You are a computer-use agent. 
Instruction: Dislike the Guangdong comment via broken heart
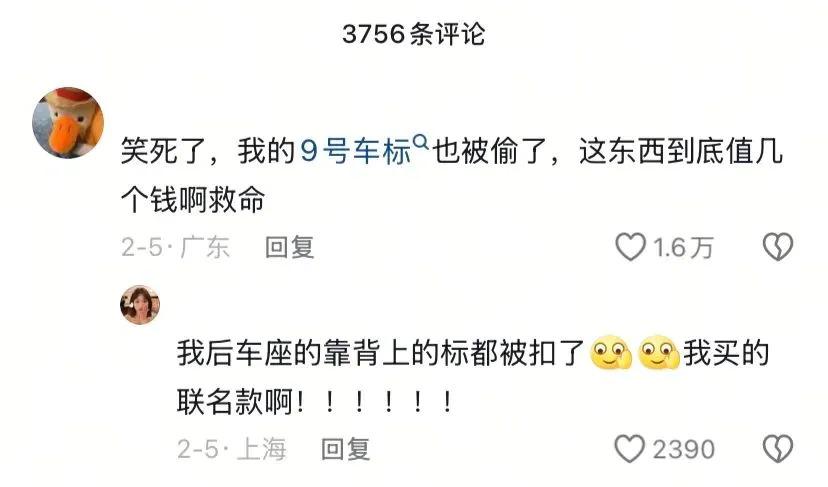click(x=778, y=247)
